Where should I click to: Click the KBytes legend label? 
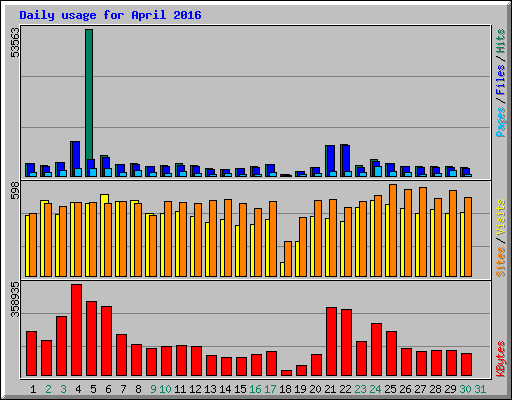[x=501, y=359]
